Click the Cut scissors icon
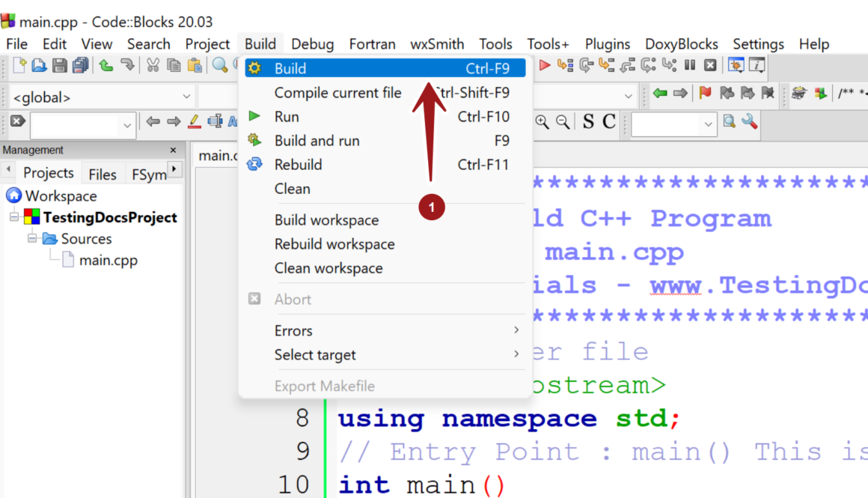 [x=153, y=66]
